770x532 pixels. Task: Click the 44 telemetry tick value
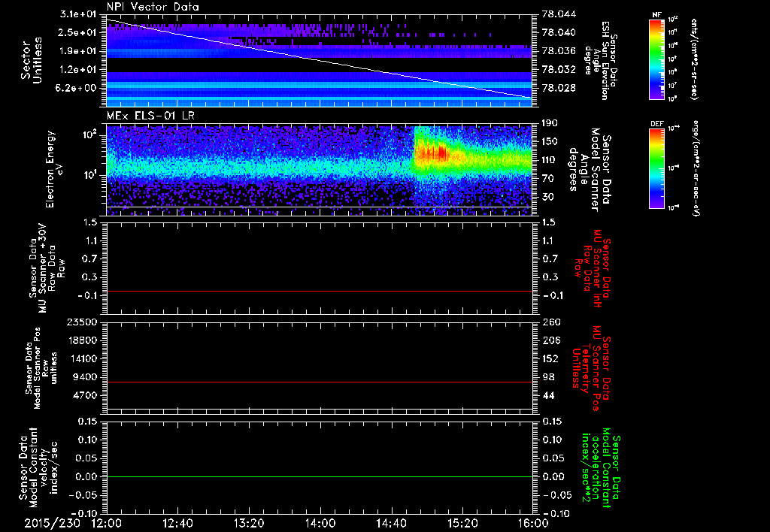547,395
